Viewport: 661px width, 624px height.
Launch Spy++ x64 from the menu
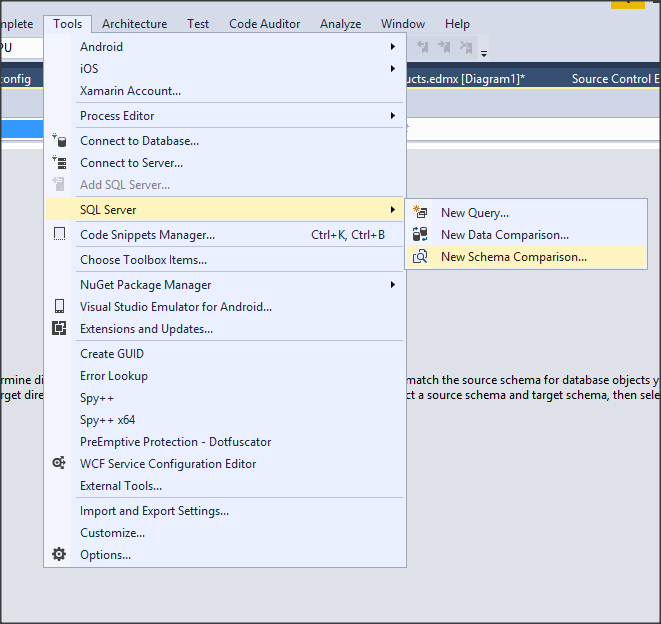point(225,420)
